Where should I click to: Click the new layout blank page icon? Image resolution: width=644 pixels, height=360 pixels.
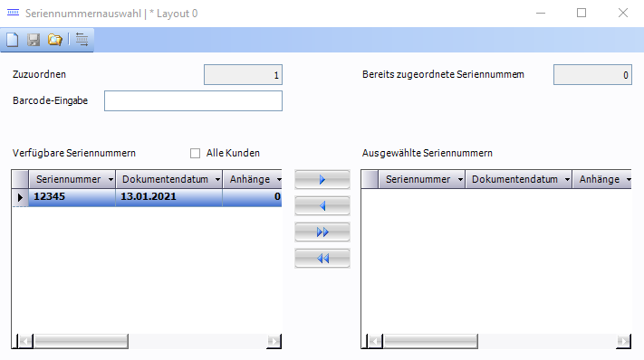pyautogui.click(x=13, y=40)
